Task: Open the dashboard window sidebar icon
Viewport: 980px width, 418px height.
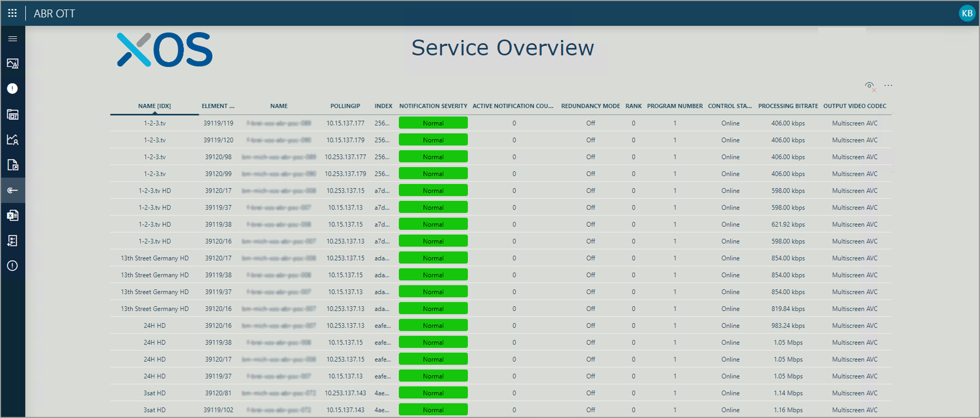Action: (12, 114)
